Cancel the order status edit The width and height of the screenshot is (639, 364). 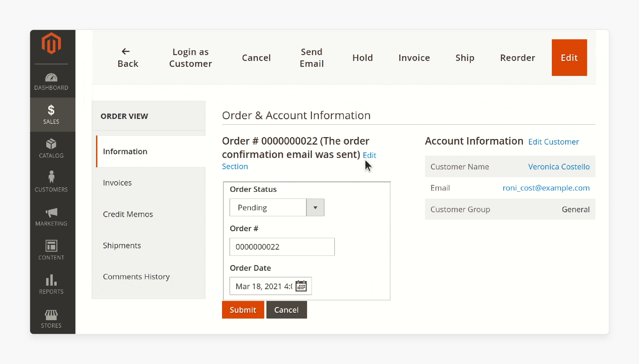click(x=286, y=310)
